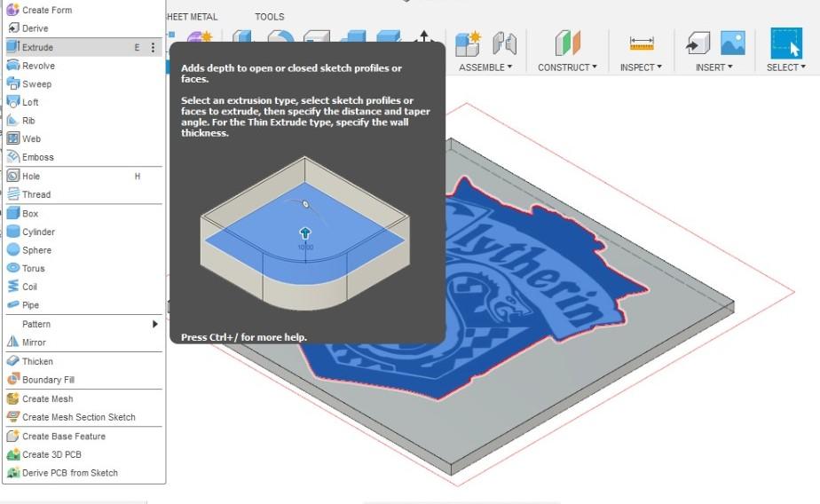Click the Offset Plane icon in Construct
This screenshot has width=820, height=504.
[567, 43]
